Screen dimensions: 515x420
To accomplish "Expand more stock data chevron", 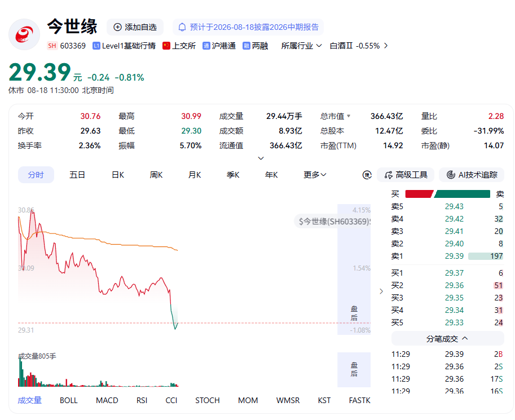I will [261, 158].
